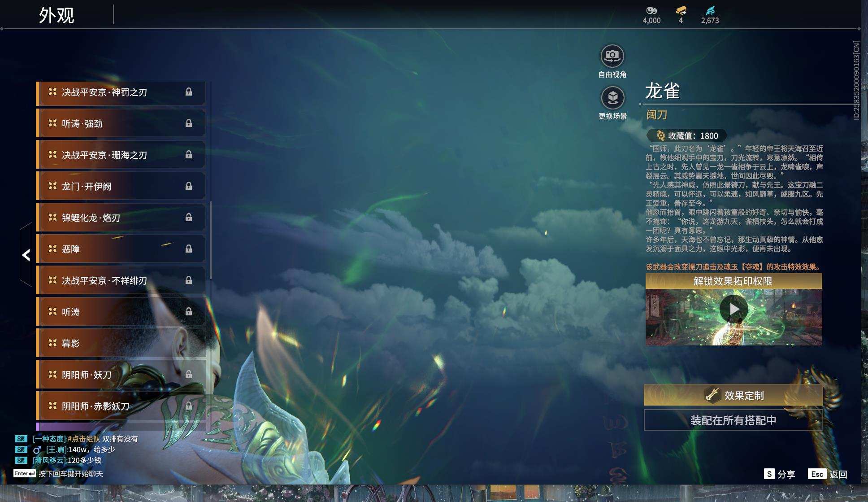Click the 阔刀 weapon type label
The width and height of the screenshot is (868, 502).
coord(657,115)
